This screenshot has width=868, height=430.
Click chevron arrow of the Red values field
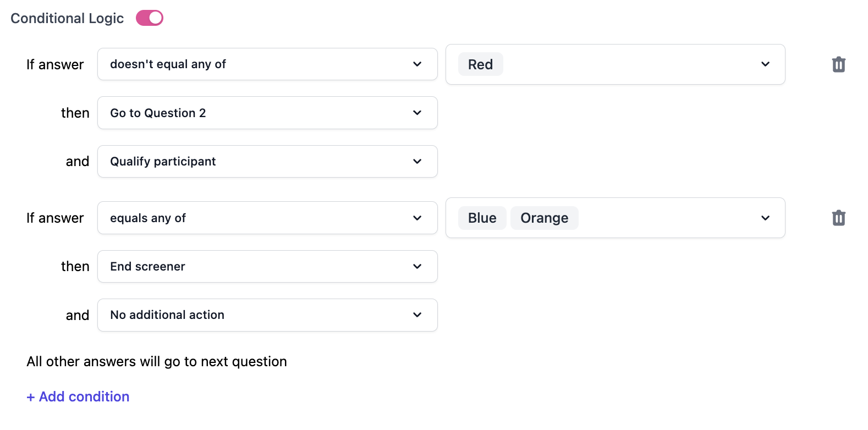765,64
